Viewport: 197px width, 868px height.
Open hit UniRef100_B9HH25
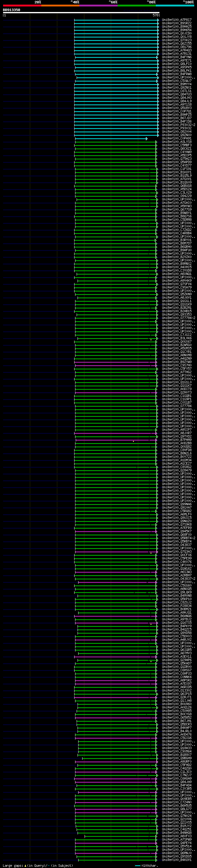177,26
